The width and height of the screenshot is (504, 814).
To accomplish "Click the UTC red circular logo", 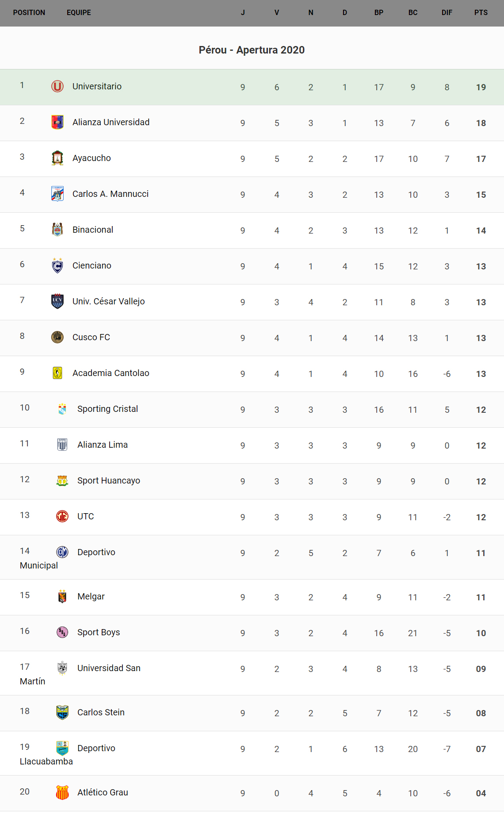I will click(62, 516).
